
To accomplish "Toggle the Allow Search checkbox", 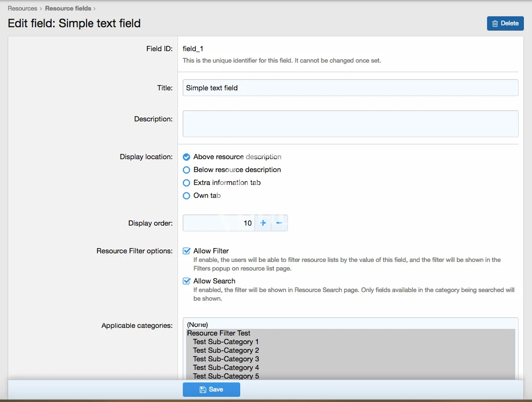I will [x=187, y=281].
